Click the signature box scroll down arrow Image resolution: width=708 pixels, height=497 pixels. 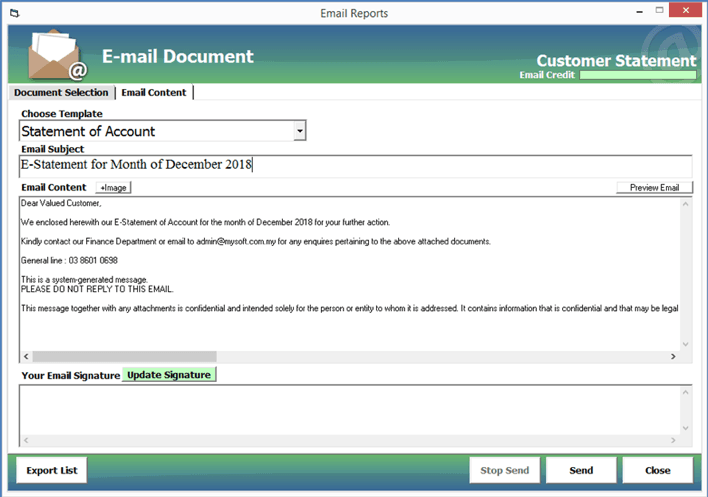pyautogui.click(x=685, y=428)
